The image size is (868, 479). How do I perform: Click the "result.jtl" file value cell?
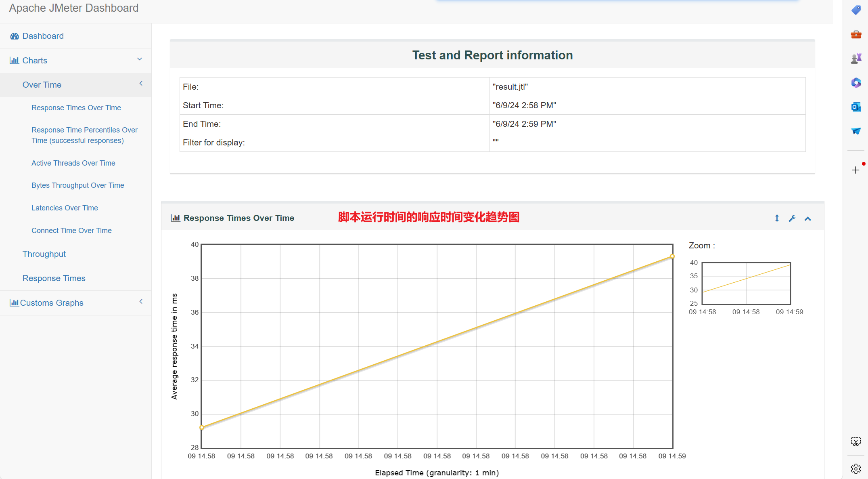coord(647,87)
